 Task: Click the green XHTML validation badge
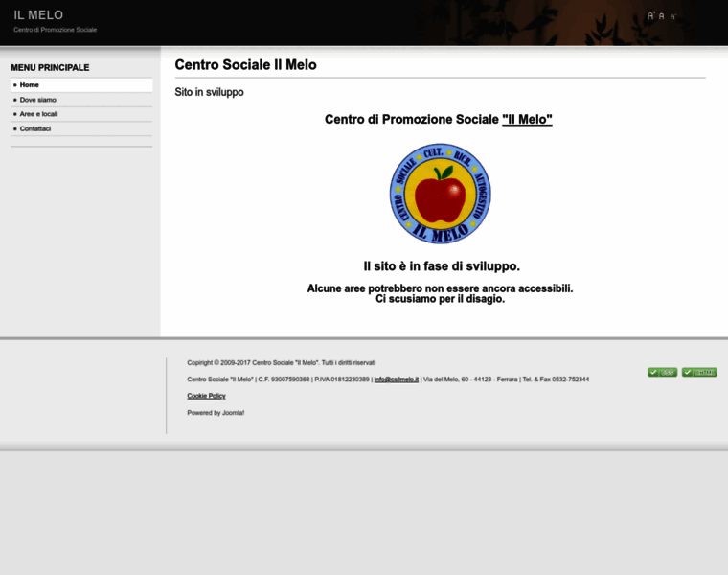[699, 372]
